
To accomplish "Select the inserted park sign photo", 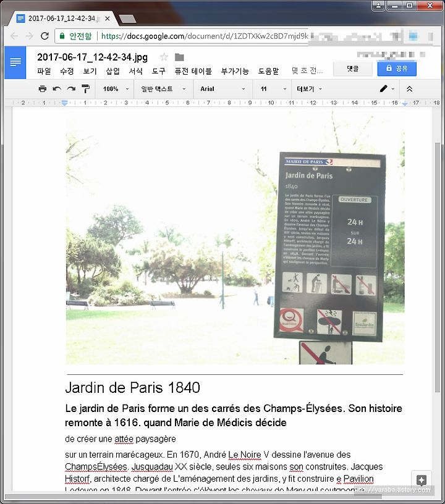I will pos(235,238).
